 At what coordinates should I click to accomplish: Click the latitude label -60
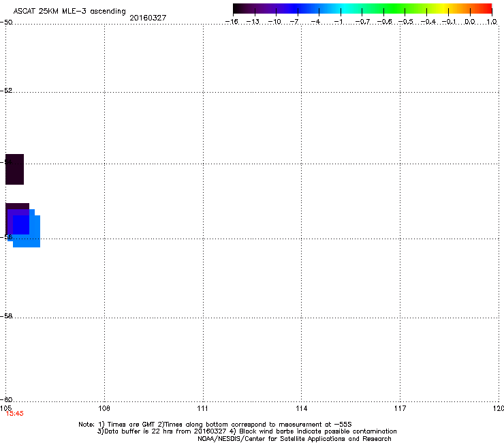[7, 399]
